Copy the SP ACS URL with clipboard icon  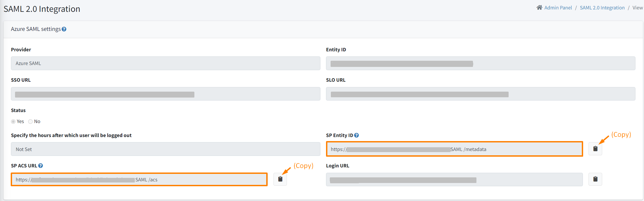coord(280,179)
